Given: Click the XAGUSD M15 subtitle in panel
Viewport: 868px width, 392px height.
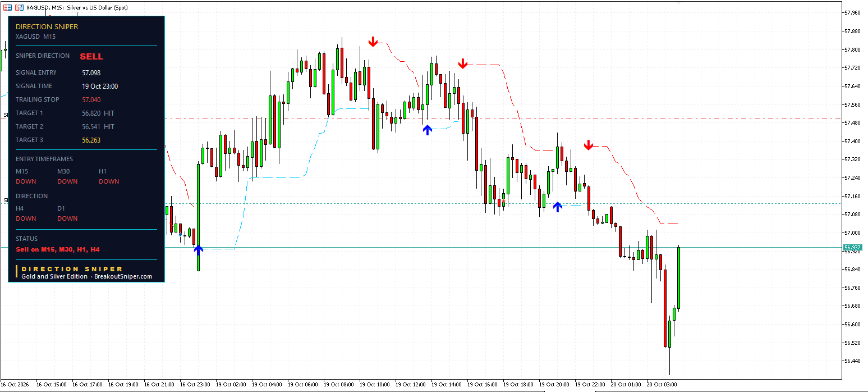Looking at the screenshot, I should coord(35,37).
